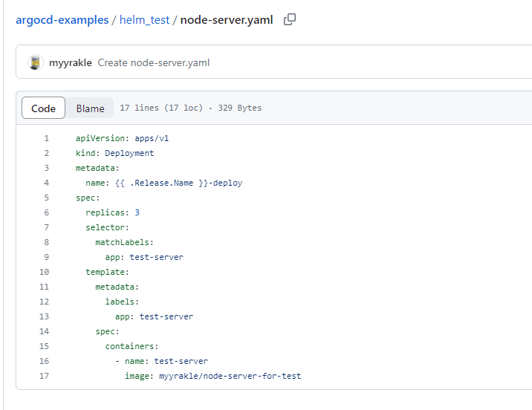Click the "17 lines (17 loc)" file info
The width and height of the screenshot is (532, 410).
(x=160, y=108)
